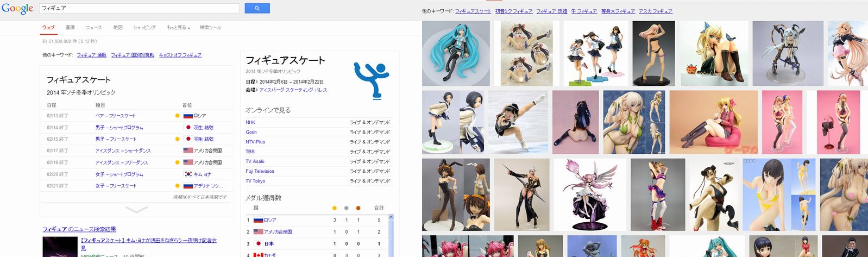Open フィギュア のニュース検索結果 link
Image resolution: width=868 pixels, height=257 pixels.
coord(79,229)
